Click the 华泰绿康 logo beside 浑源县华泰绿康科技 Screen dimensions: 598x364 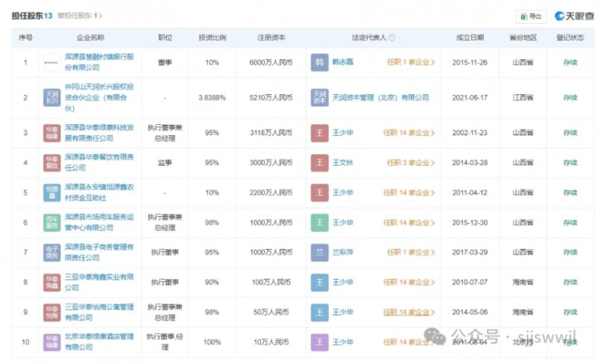(x=52, y=133)
